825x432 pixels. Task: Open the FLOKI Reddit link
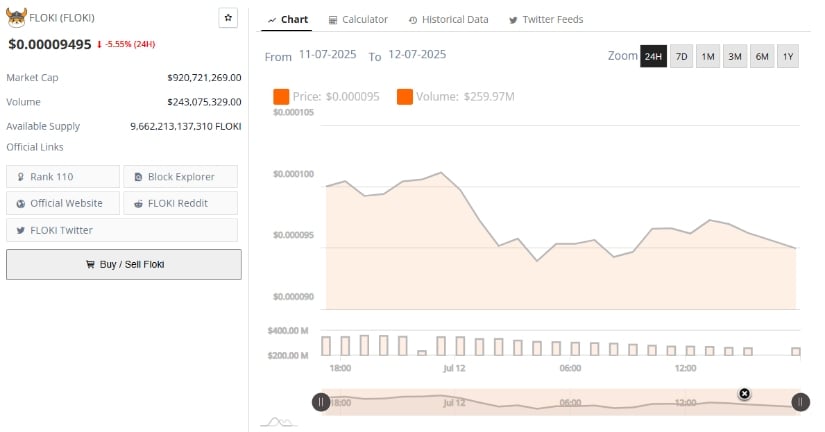(180, 203)
